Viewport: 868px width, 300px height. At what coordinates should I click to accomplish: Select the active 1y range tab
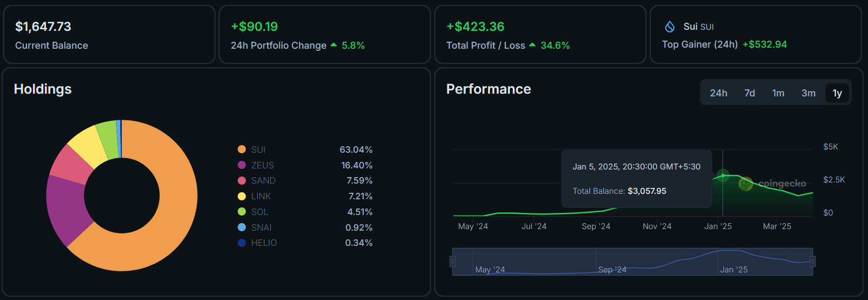point(837,93)
